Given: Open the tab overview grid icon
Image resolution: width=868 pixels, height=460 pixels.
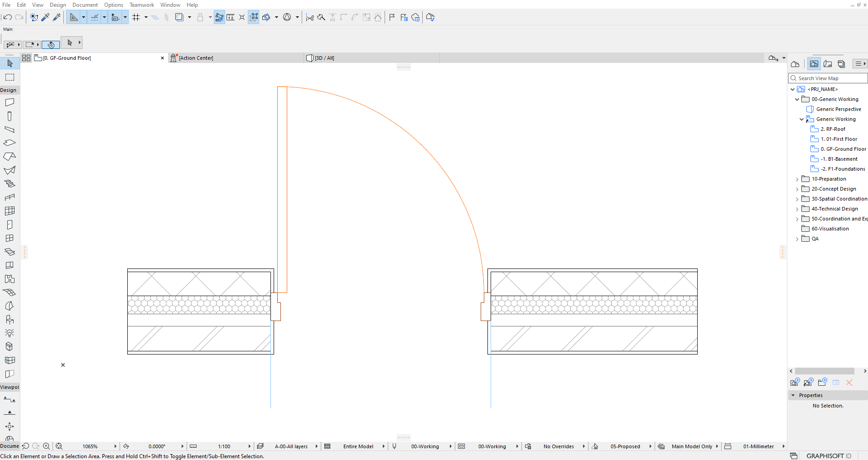Looking at the screenshot, I should pyautogui.click(x=26, y=58).
